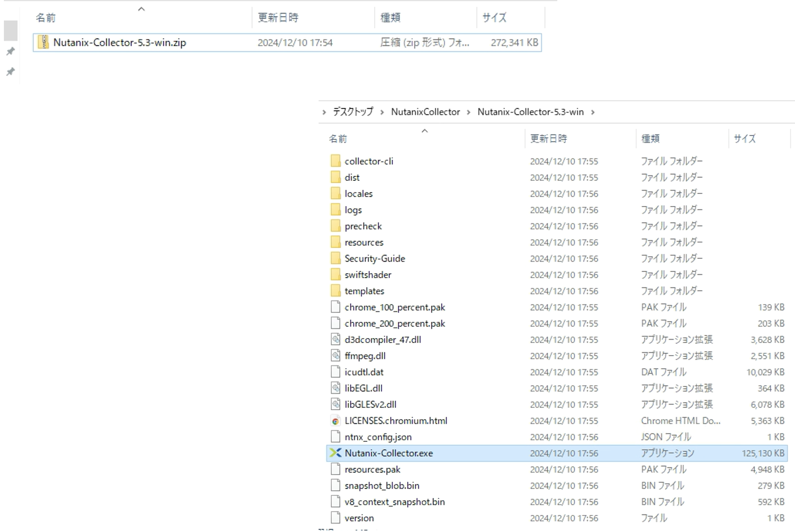
Task: Sort by 名前 column in the upper zip window
Action: (x=46, y=18)
